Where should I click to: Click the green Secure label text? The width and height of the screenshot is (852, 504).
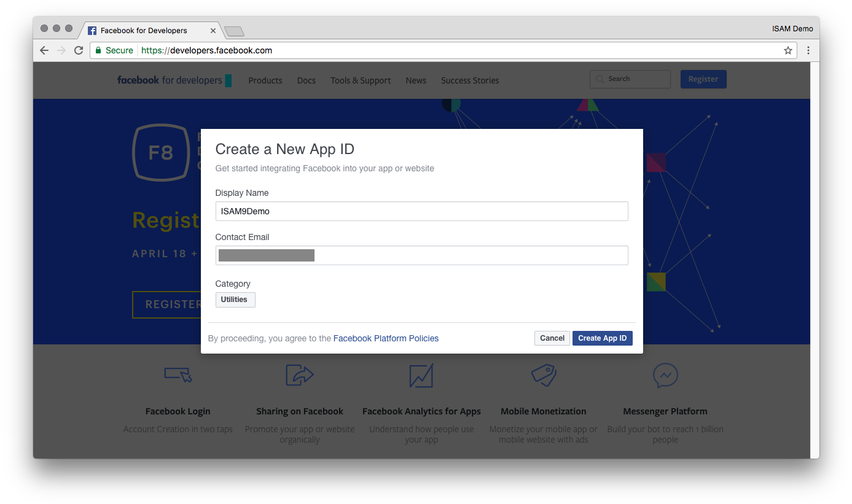(119, 50)
